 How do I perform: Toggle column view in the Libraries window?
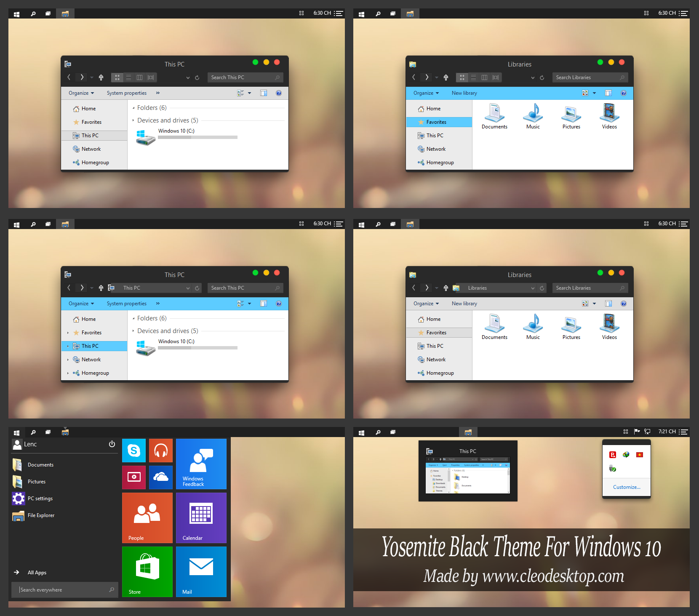click(x=484, y=77)
